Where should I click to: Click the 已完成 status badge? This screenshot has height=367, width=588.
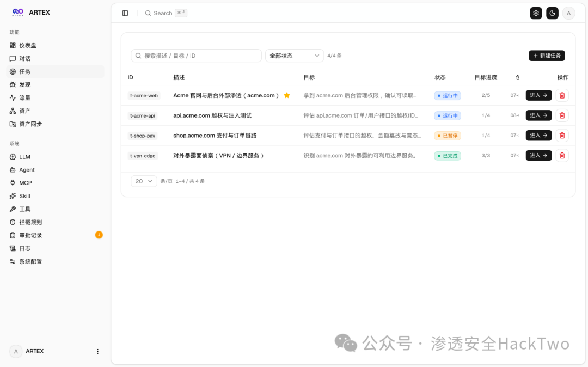click(x=448, y=156)
